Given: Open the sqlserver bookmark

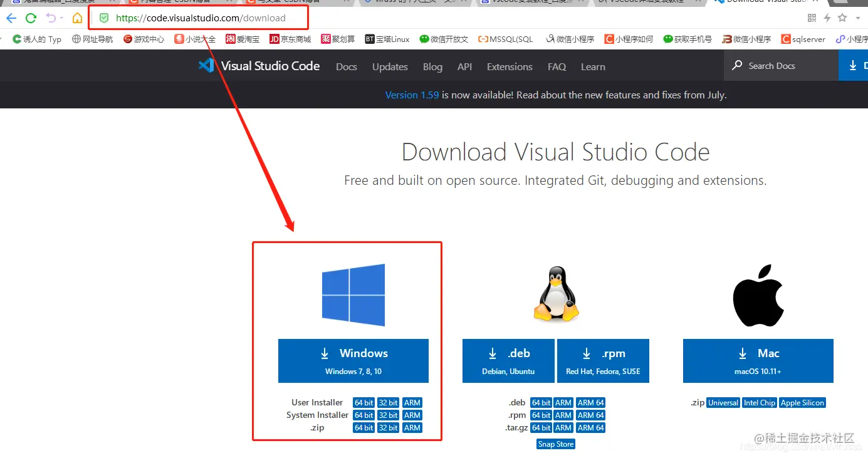Looking at the screenshot, I should pos(803,39).
